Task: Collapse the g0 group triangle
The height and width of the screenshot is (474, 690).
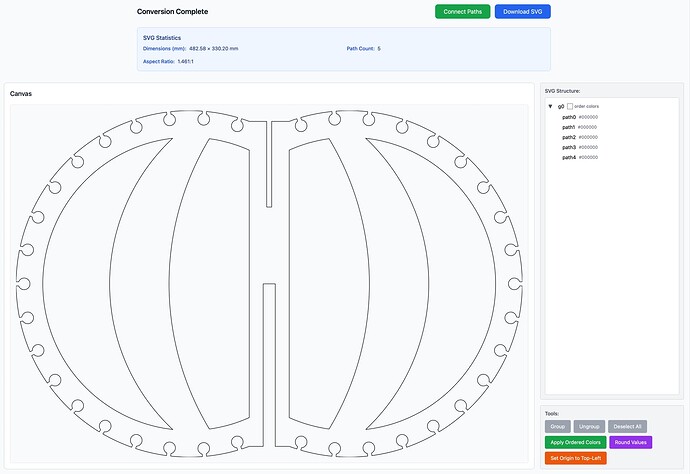Action: (550, 106)
